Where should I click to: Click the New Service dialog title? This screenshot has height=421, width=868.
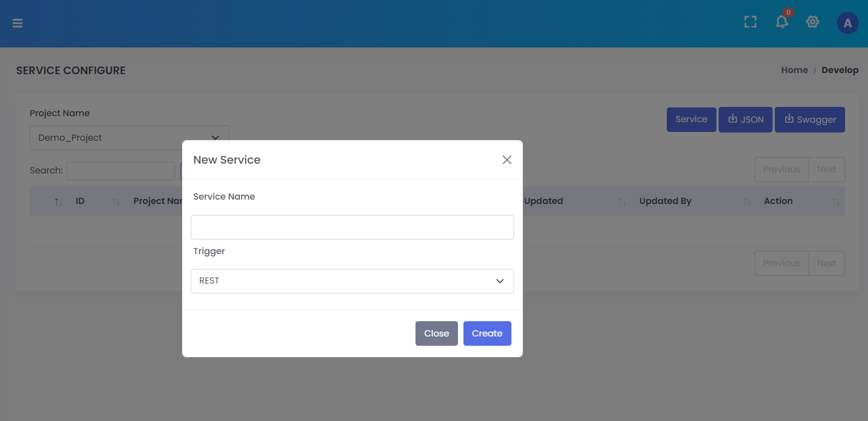(x=227, y=160)
